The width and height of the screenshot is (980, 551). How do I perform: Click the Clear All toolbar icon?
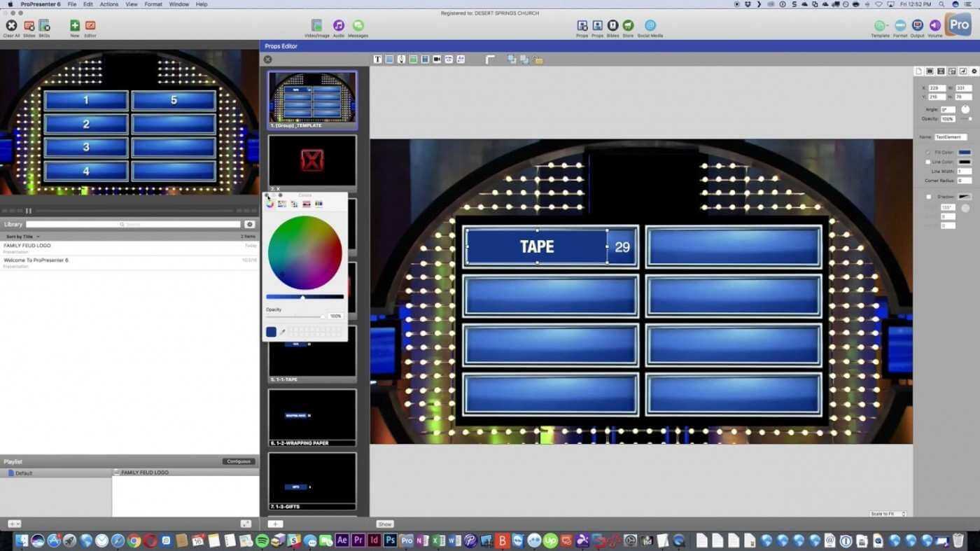pyautogui.click(x=11, y=26)
